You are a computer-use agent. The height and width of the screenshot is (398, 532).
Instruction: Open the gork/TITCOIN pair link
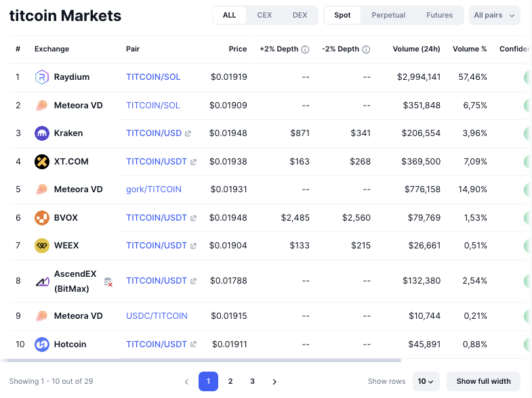(154, 190)
